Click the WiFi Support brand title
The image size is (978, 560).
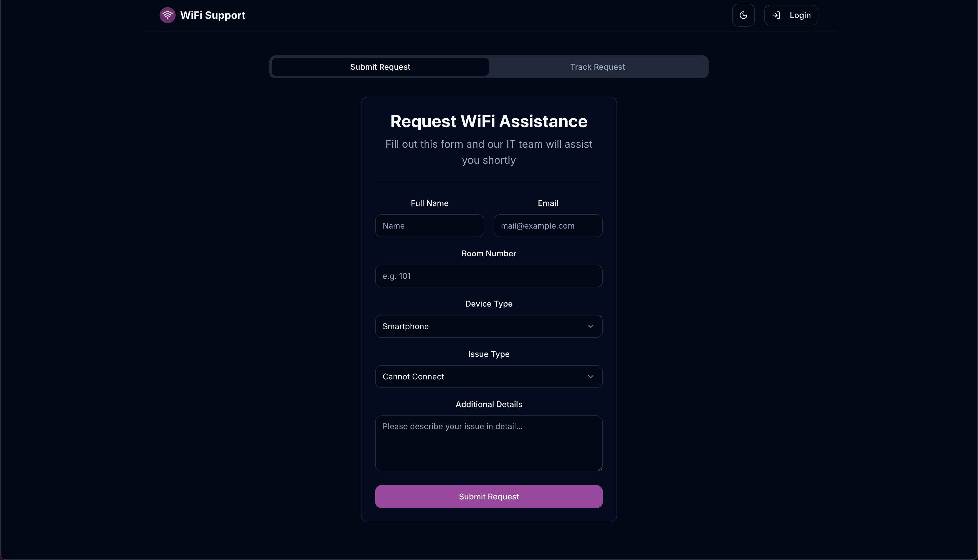tap(212, 15)
